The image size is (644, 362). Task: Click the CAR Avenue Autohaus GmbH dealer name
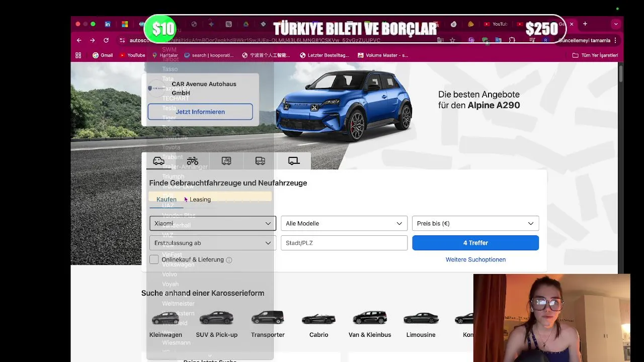click(204, 88)
